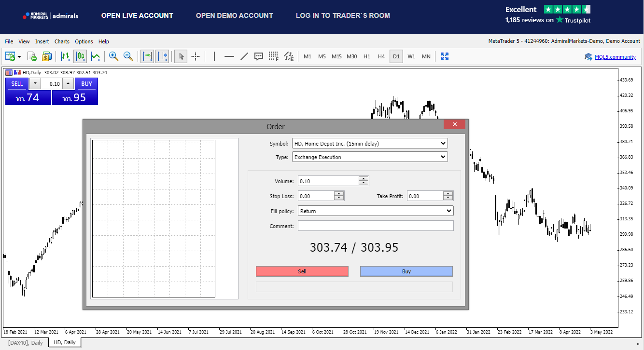Open the new order dollar icon
This screenshot has height=350, width=644.
[46, 56]
